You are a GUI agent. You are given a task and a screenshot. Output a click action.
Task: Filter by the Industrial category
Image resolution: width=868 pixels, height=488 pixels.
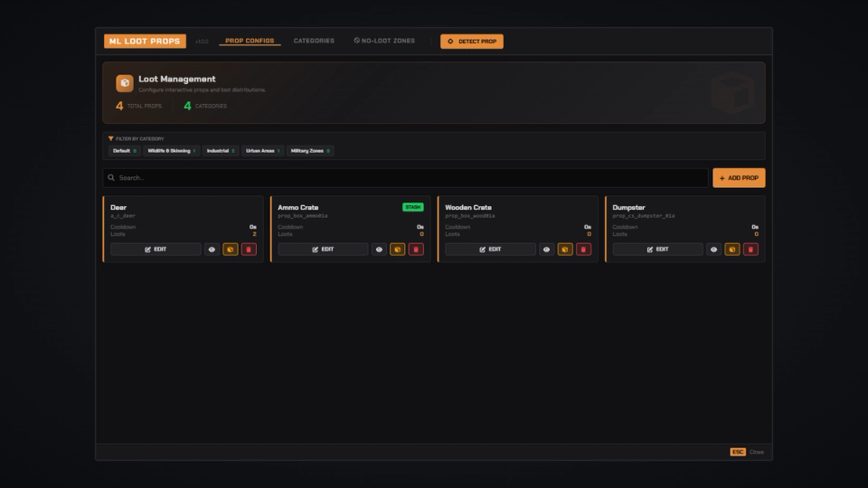(x=221, y=151)
